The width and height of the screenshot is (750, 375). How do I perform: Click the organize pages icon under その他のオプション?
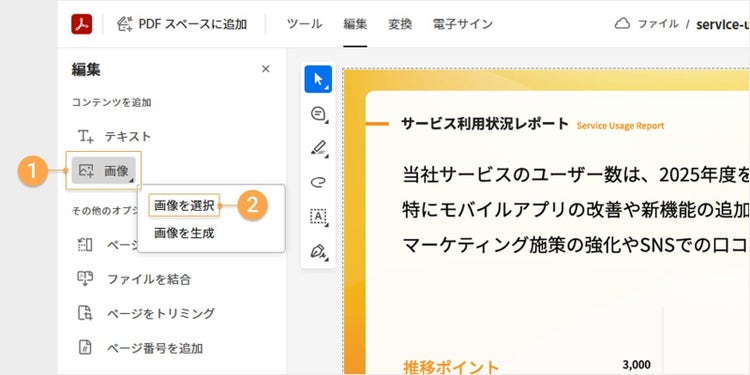click(x=85, y=244)
